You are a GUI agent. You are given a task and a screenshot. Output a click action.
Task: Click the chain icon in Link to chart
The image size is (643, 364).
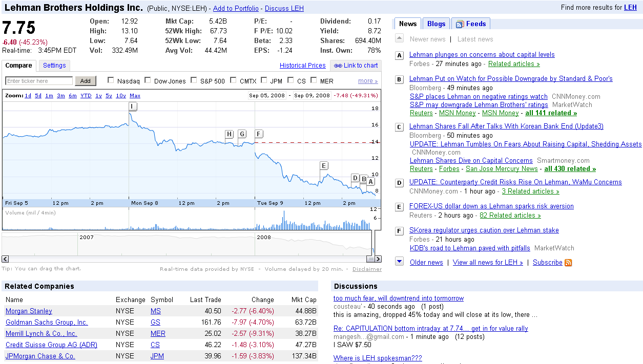(x=338, y=66)
